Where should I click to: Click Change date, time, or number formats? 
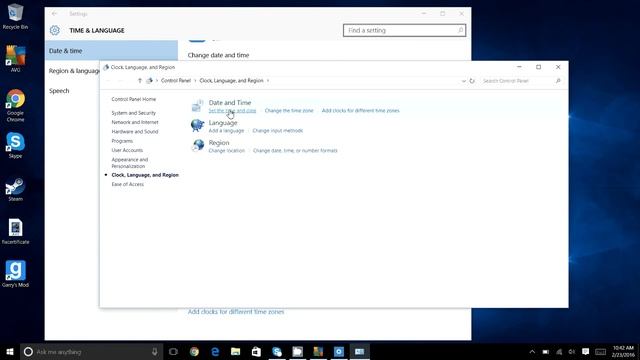tap(295, 151)
